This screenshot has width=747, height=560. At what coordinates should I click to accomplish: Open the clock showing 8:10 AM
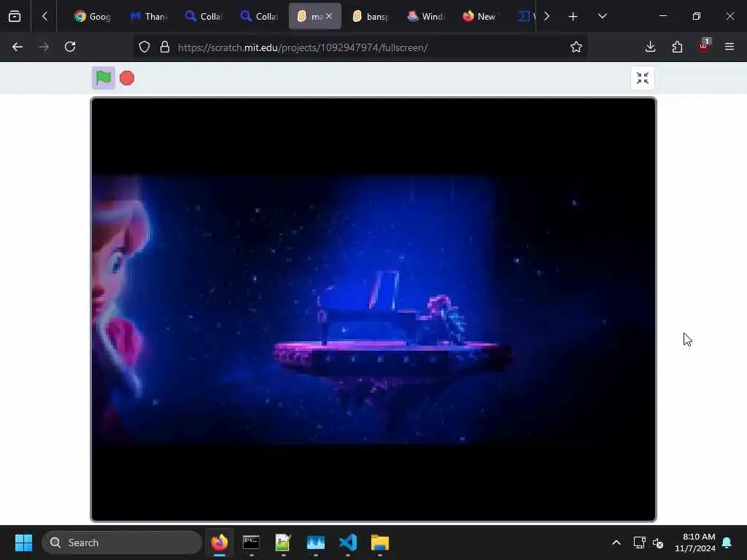[695, 542]
